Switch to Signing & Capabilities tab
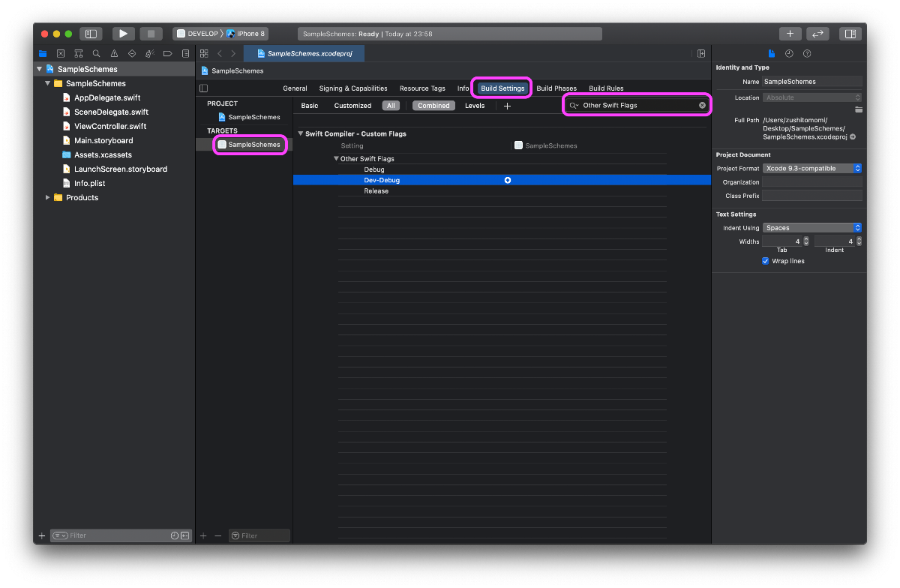Viewport: 900px width, 588px height. click(x=353, y=88)
